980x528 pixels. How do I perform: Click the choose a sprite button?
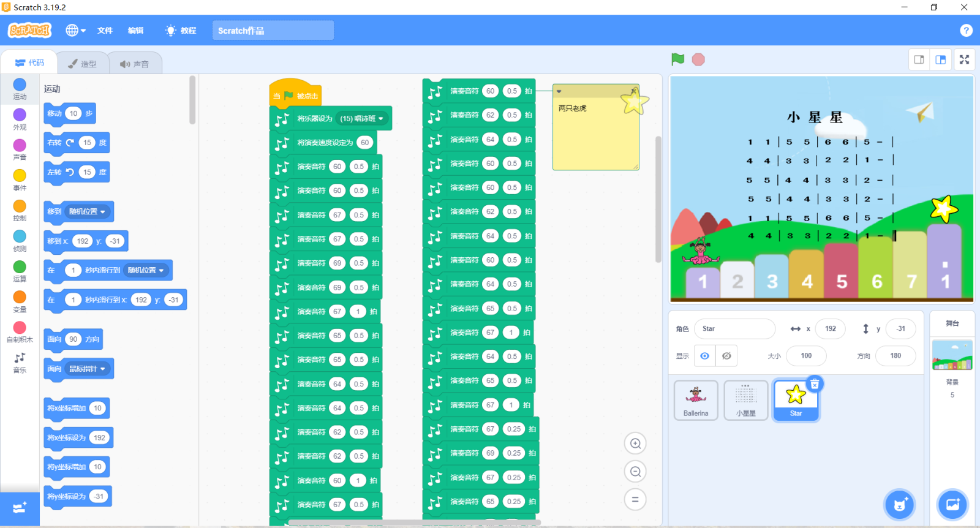click(899, 504)
